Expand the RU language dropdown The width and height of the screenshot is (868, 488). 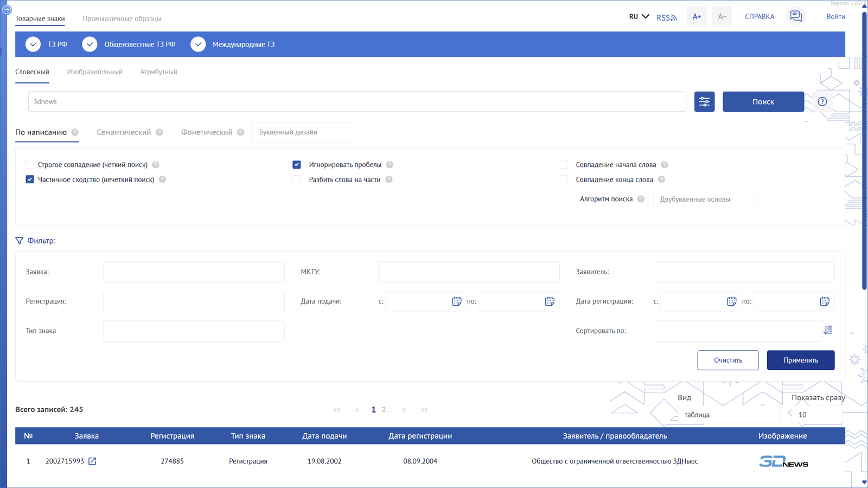pos(639,17)
